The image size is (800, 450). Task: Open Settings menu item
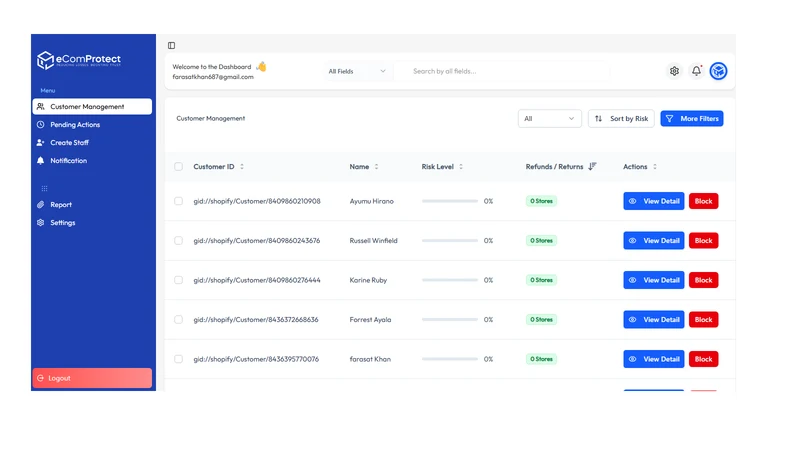pos(92,222)
